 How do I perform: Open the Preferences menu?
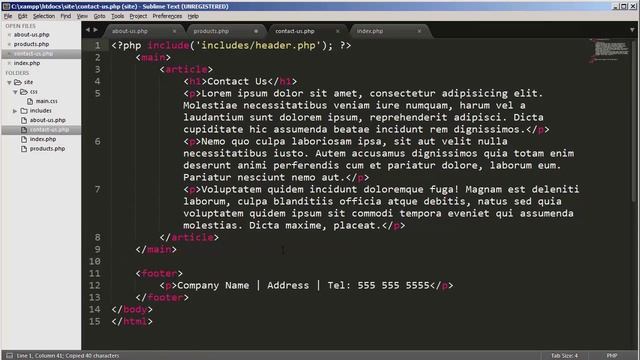[167, 16]
